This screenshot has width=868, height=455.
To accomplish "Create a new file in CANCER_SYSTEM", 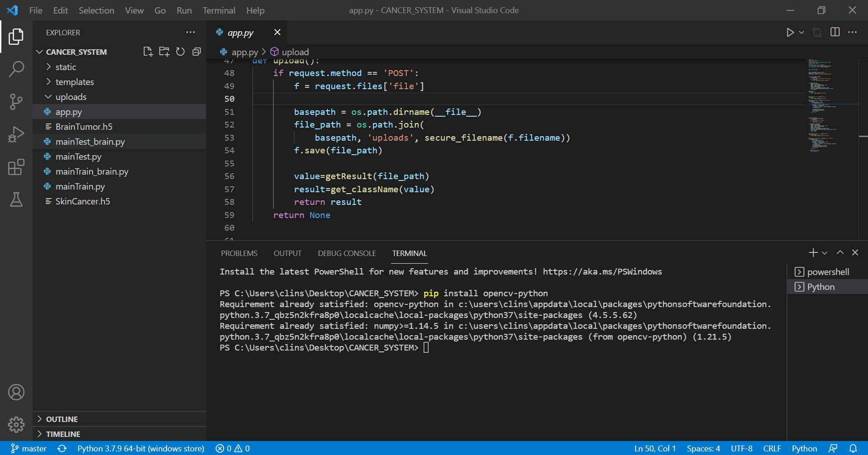I will [148, 52].
